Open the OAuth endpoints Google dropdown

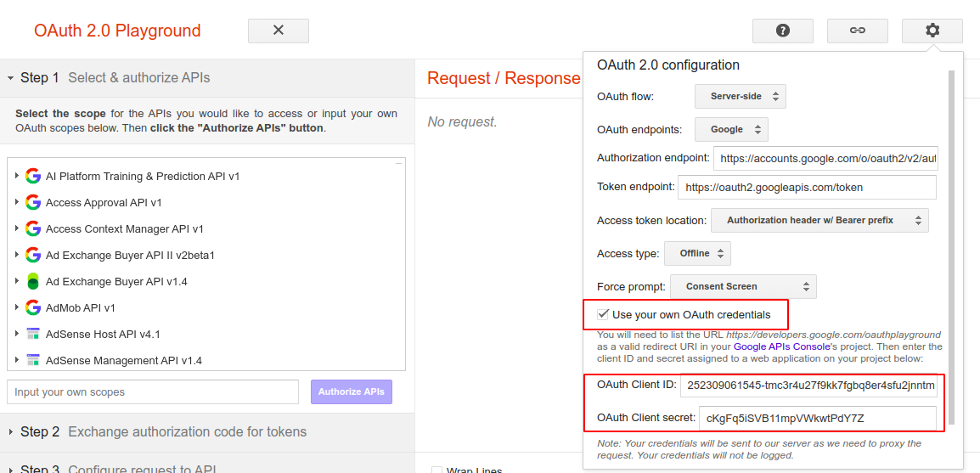731,129
